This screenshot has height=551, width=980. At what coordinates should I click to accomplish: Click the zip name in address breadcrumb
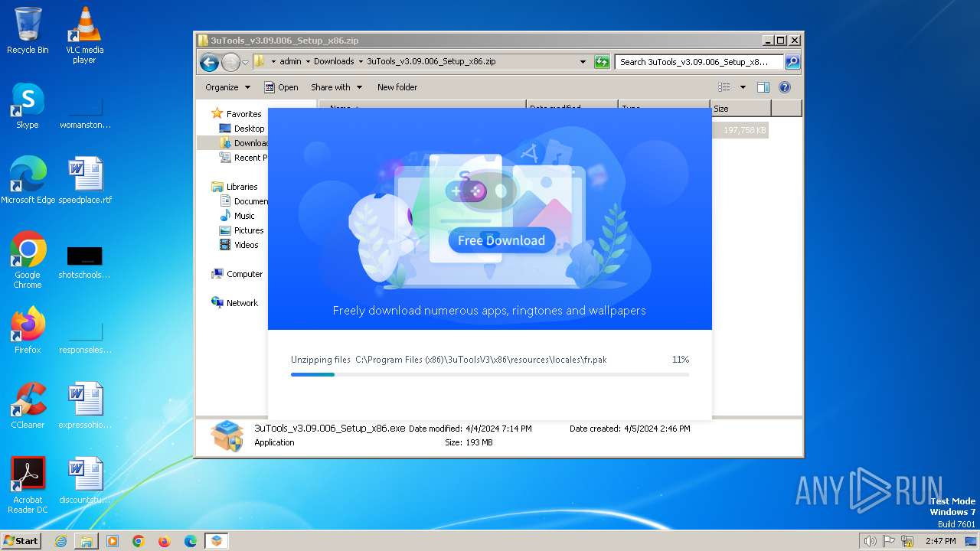tap(431, 62)
